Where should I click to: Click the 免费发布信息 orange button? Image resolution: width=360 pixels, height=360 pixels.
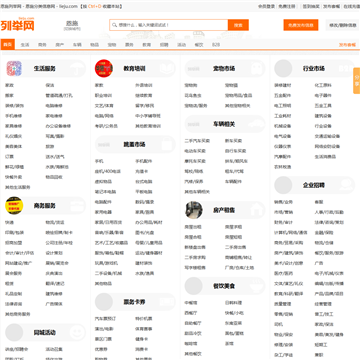(301, 25)
